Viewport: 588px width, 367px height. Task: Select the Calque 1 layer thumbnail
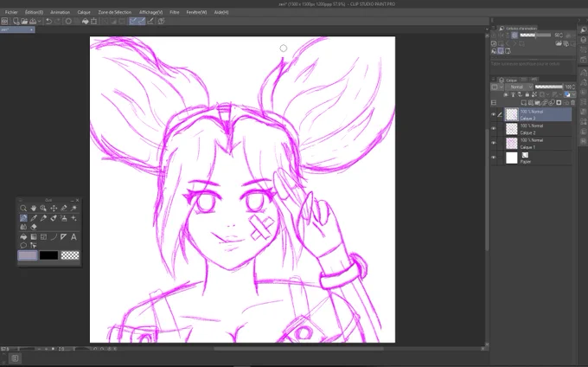(x=512, y=143)
